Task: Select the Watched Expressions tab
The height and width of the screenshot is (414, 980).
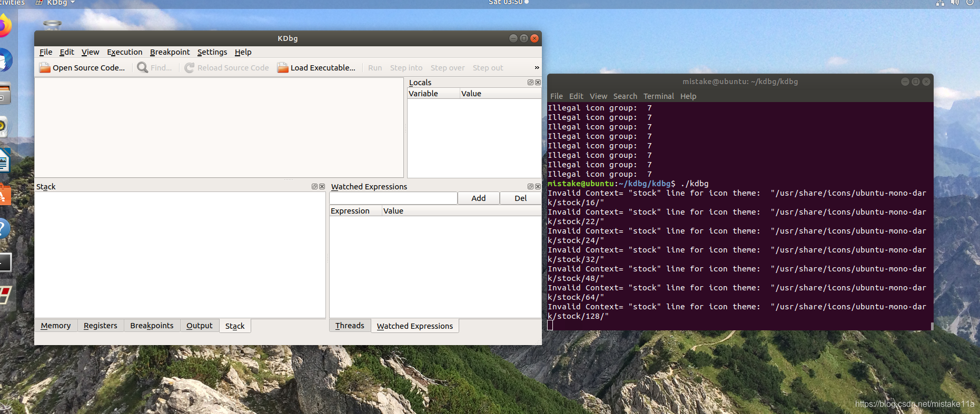Action: (415, 326)
